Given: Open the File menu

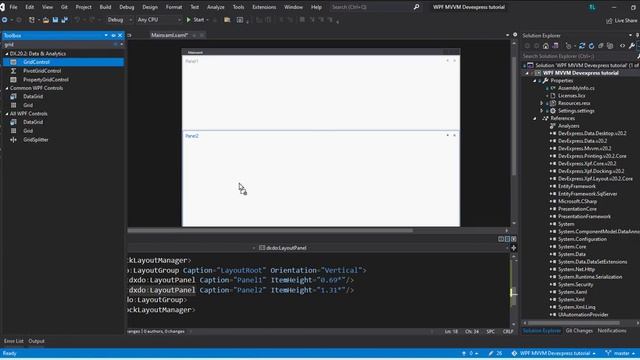Looking at the screenshot, I should tap(13, 7).
